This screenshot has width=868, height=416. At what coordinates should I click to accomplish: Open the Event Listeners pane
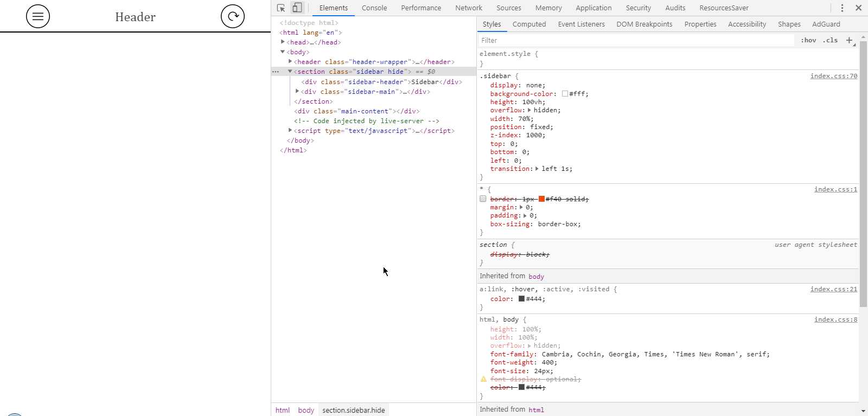point(582,24)
